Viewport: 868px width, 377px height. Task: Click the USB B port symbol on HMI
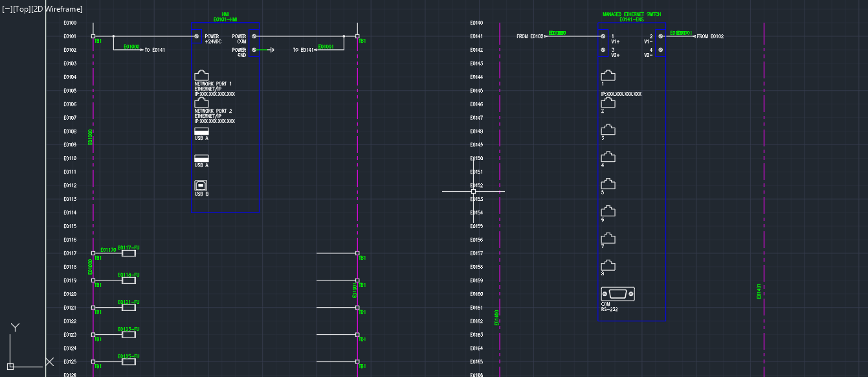(200, 185)
